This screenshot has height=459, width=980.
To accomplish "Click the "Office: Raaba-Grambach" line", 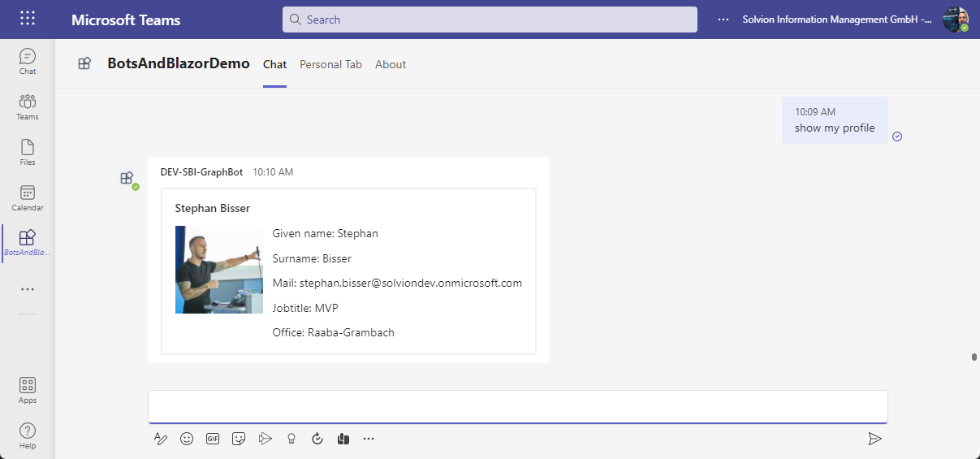I will click(x=333, y=333).
